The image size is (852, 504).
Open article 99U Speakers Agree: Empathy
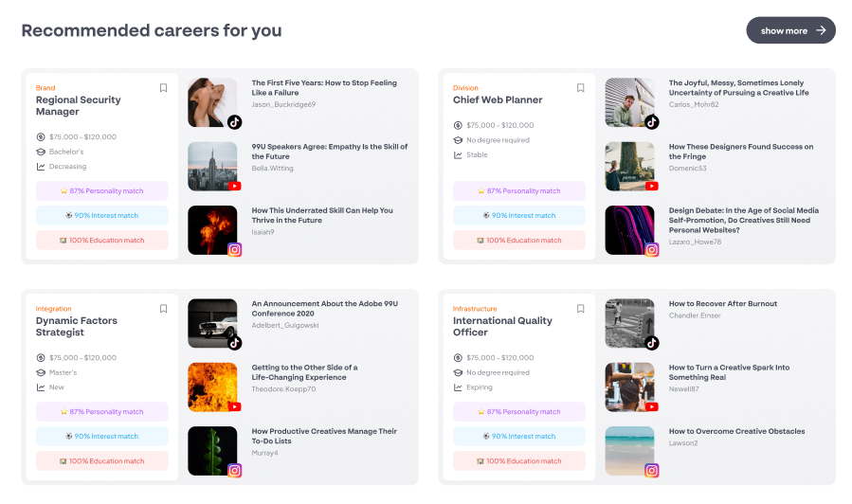tap(329, 152)
